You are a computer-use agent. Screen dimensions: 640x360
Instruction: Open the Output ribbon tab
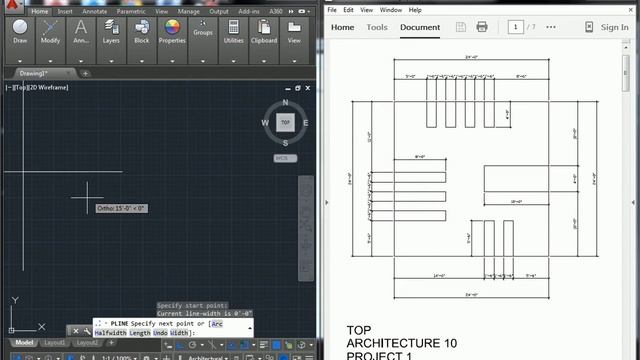(x=219, y=11)
